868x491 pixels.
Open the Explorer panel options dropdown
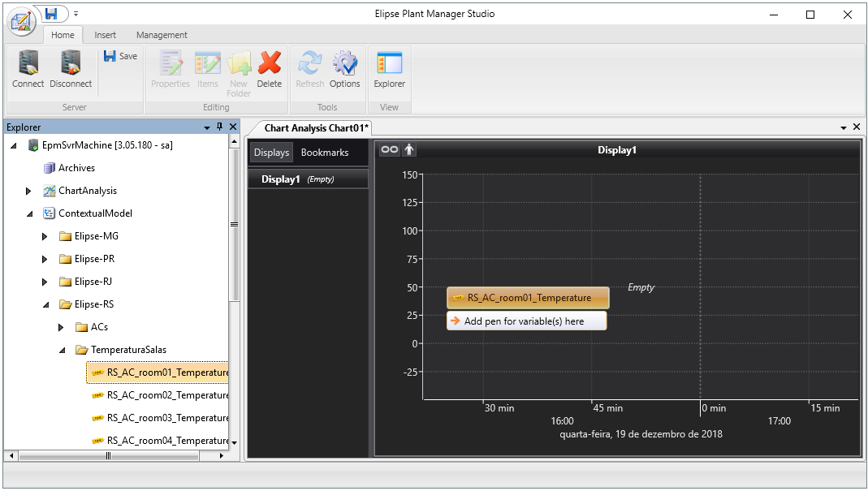[207, 127]
